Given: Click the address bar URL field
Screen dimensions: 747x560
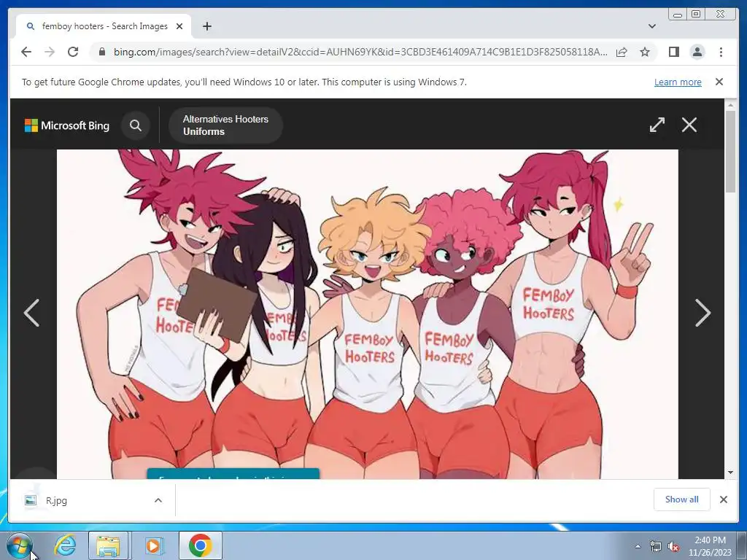Looking at the screenshot, I should [360, 52].
